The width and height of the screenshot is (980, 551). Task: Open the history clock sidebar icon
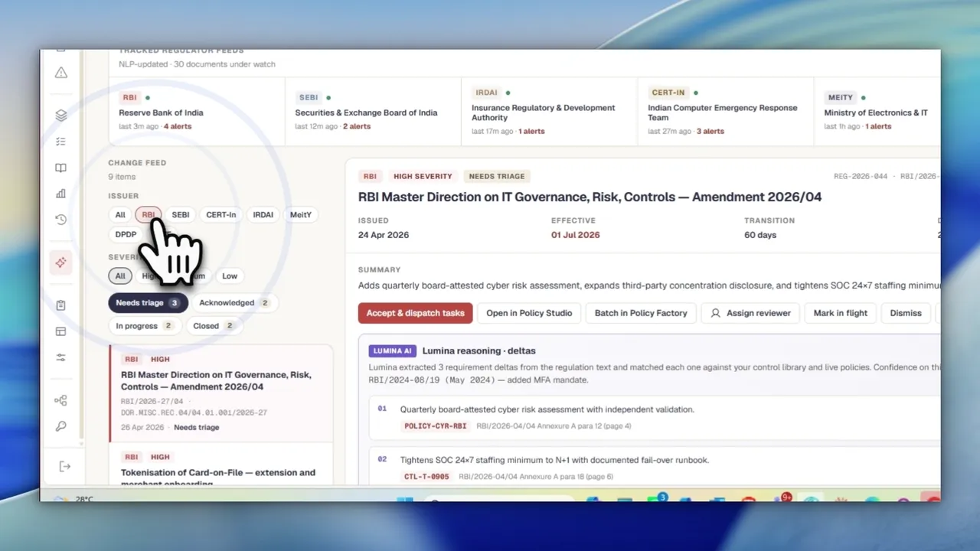coord(61,220)
